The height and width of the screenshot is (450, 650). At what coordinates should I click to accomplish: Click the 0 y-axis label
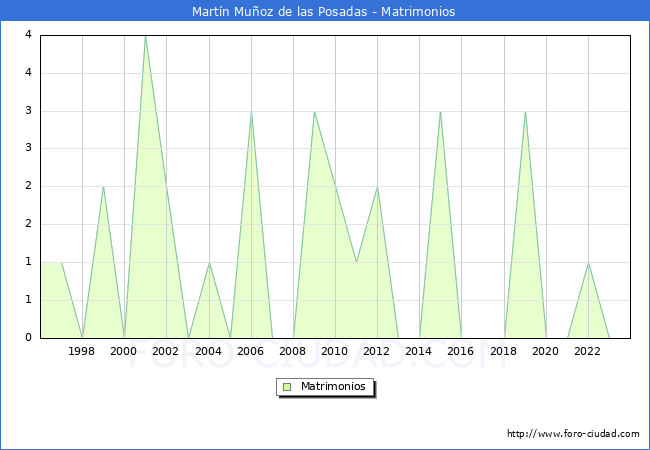pos(28,337)
